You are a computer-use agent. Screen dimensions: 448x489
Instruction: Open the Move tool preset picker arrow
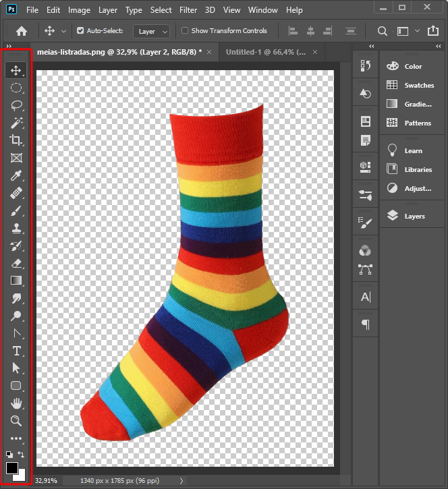(x=63, y=31)
